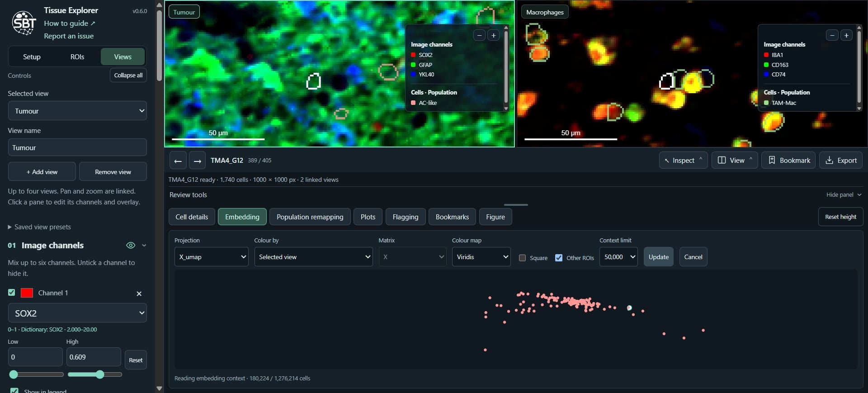Image resolution: width=868 pixels, height=393 pixels.
Task: Go to previous ROI arrow
Action: (178, 161)
